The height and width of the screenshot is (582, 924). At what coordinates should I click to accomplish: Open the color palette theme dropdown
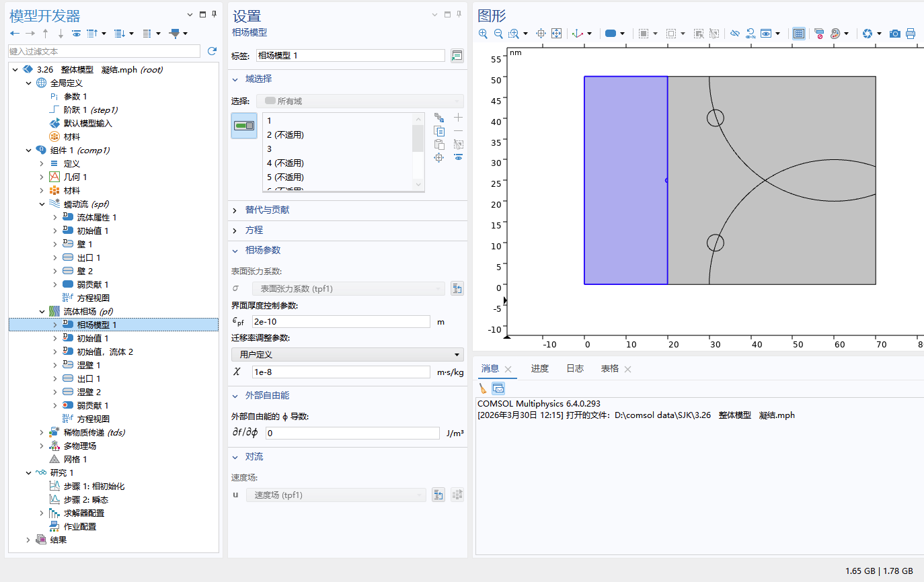846,33
